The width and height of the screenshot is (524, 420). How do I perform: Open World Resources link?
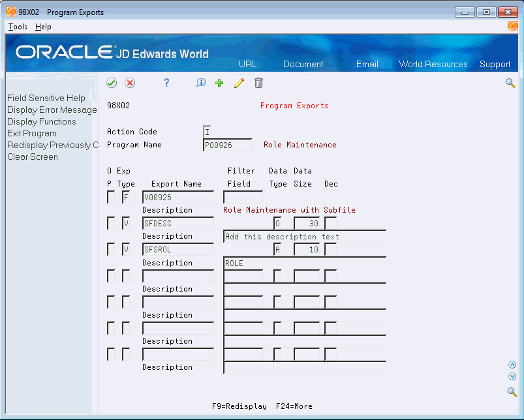click(433, 64)
